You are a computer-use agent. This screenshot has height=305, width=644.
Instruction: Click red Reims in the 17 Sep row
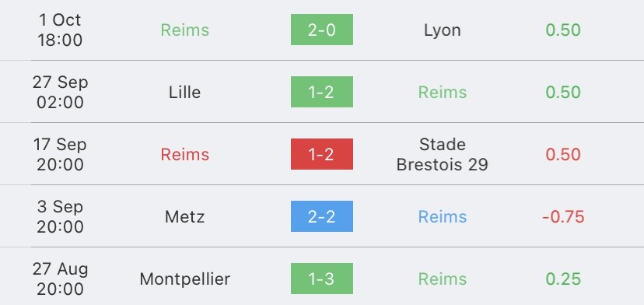(x=185, y=155)
